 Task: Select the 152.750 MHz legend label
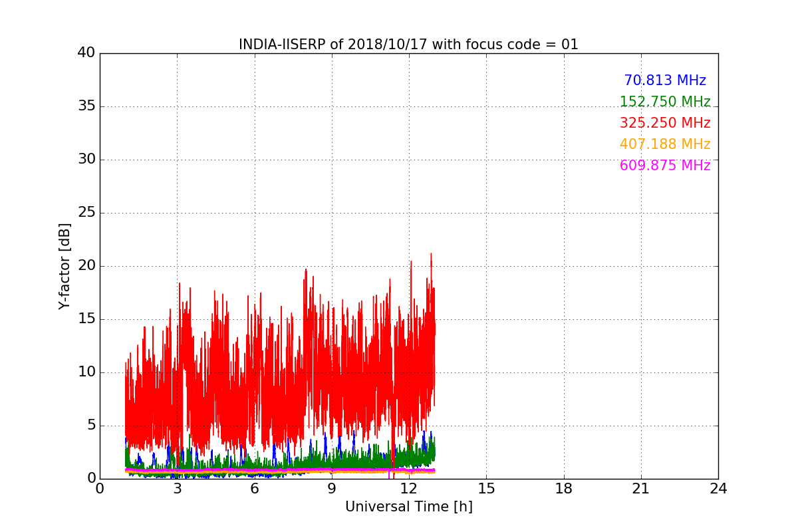665,102
